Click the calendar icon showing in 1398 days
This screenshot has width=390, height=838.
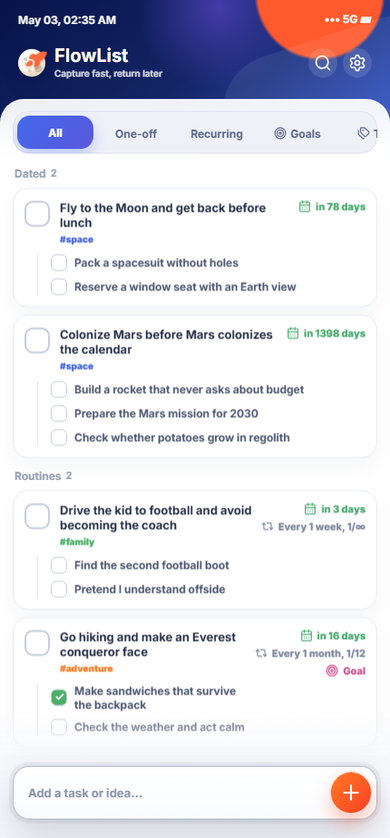[293, 333]
